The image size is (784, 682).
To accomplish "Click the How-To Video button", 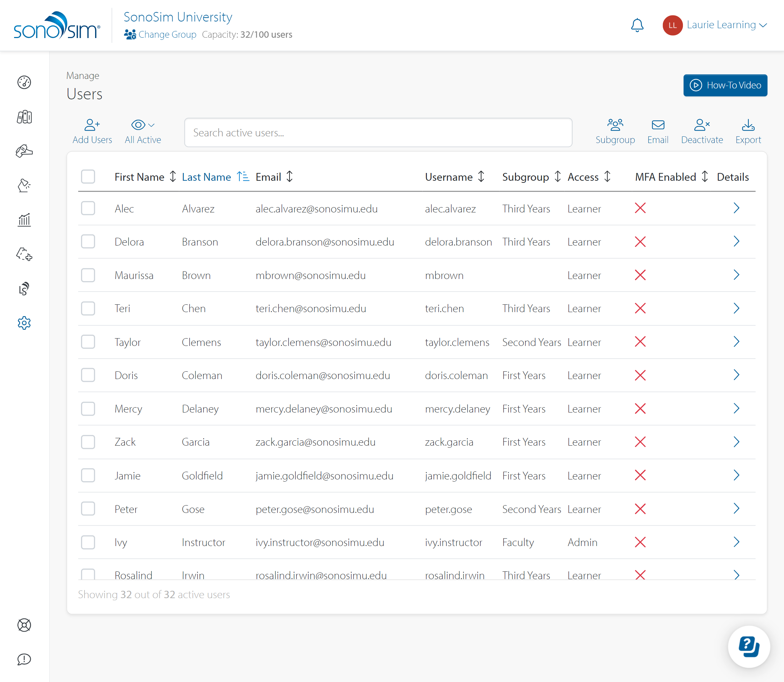I will click(x=725, y=85).
